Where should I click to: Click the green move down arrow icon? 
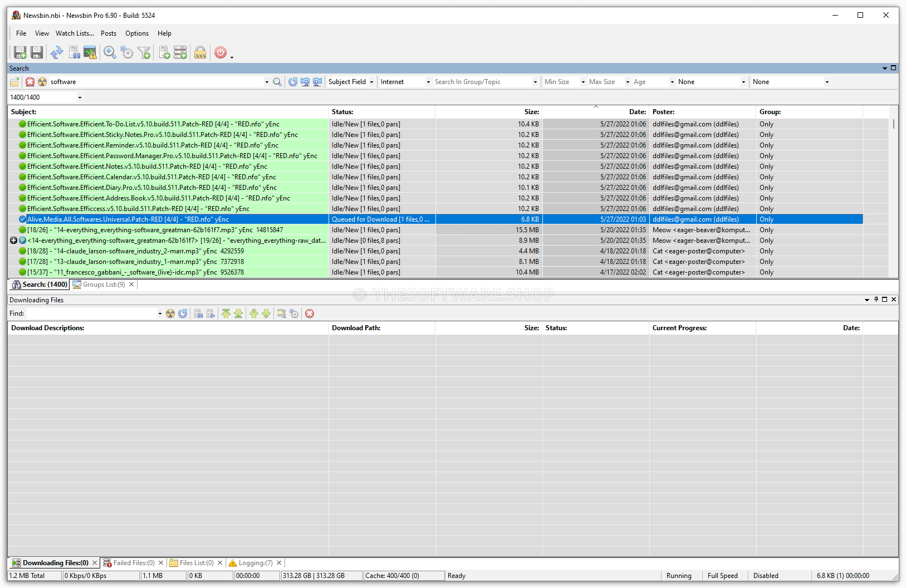point(266,313)
